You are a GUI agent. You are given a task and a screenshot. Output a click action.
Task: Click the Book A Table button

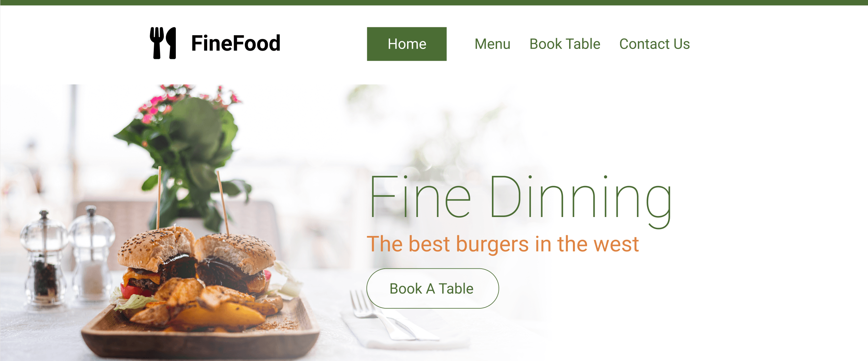point(433,288)
